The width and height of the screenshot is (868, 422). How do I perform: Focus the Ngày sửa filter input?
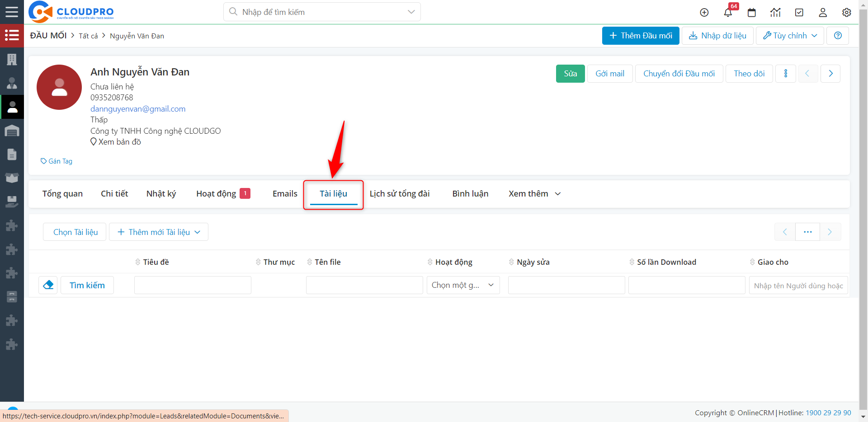click(x=566, y=285)
